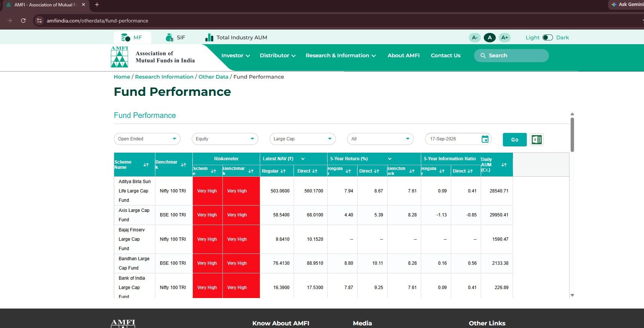Sort by Daily AUM column arrows

point(504,165)
